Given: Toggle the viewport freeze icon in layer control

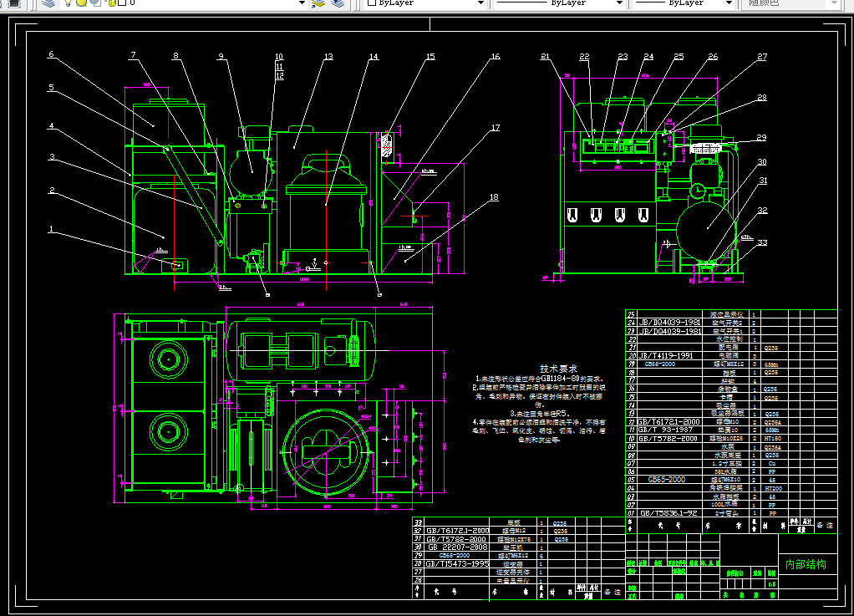Looking at the screenshot, I should 95,3.
